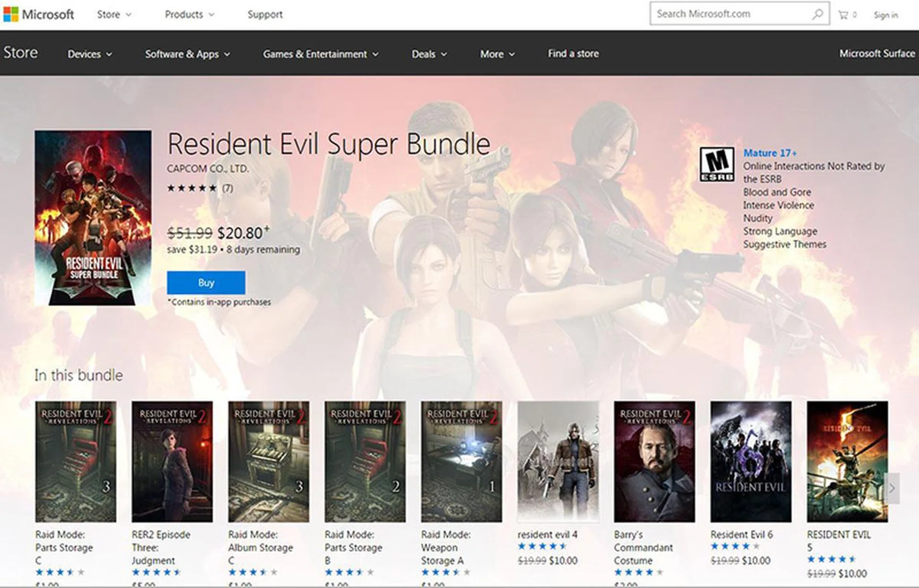Select the RESIDENT EVIL 5 cover image
Viewport: 919px width, 588px height.
[x=847, y=461]
